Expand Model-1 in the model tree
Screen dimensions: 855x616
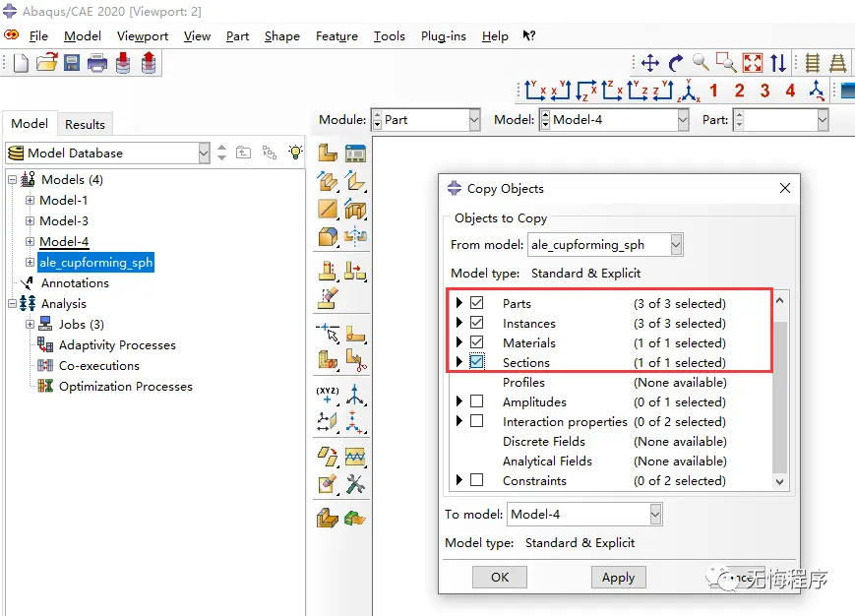[x=30, y=200]
